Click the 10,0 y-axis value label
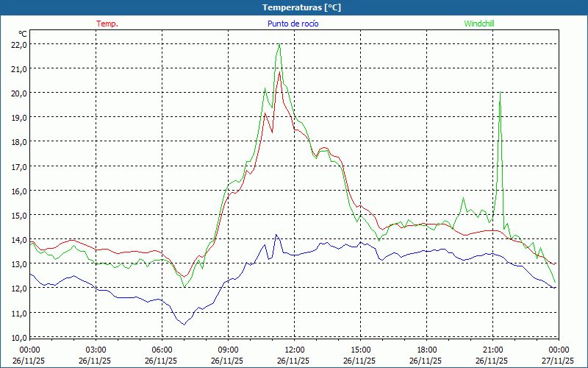Screen dimensions: 588x368 18,337
